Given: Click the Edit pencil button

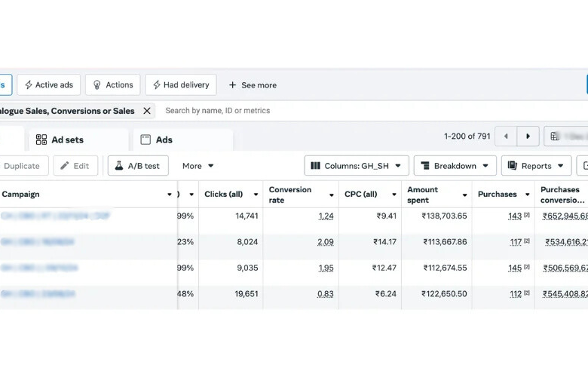Looking at the screenshot, I should click(75, 166).
